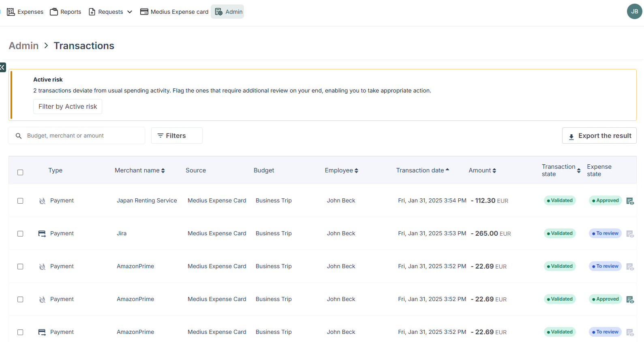Click the filter lines icon

pyautogui.click(x=160, y=136)
